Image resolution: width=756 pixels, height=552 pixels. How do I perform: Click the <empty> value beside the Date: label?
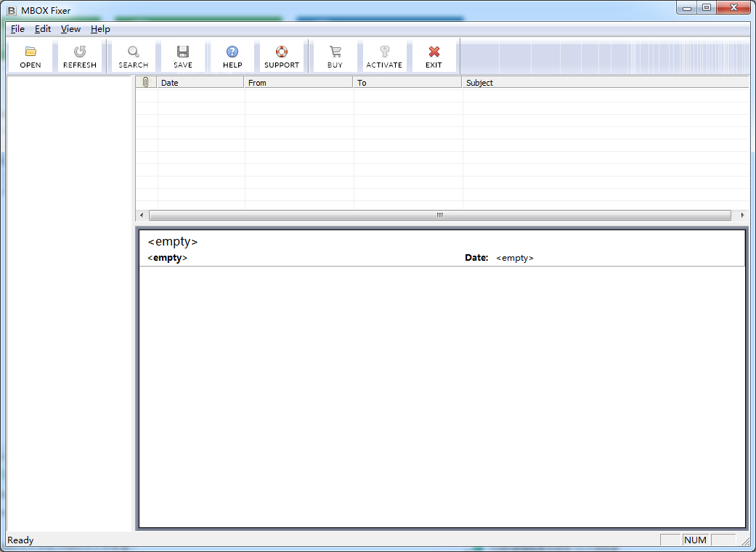[x=515, y=258]
